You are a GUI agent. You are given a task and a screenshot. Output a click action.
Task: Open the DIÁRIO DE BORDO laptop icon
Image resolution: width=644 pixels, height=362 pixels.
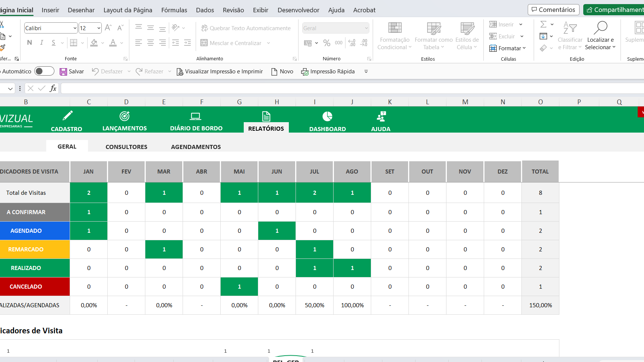(x=195, y=117)
